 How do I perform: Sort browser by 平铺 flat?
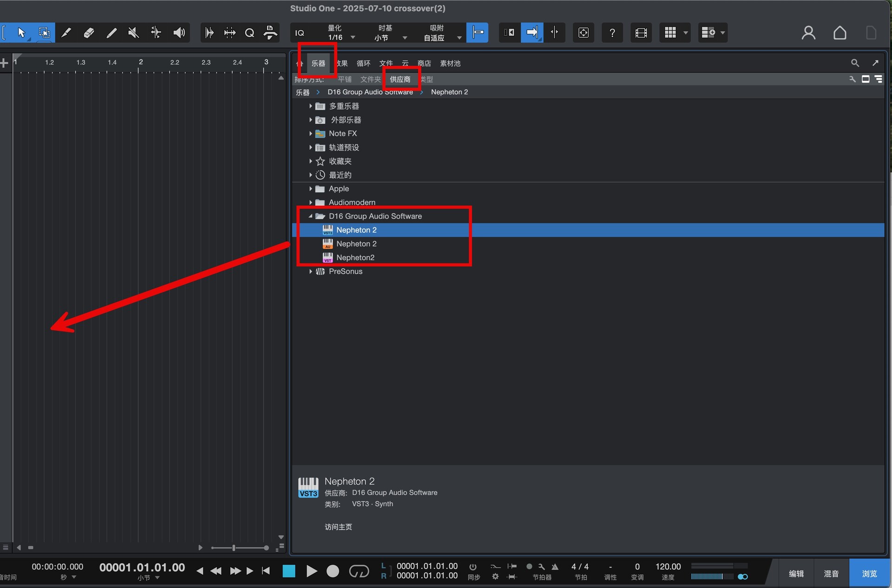click(345, 79)
